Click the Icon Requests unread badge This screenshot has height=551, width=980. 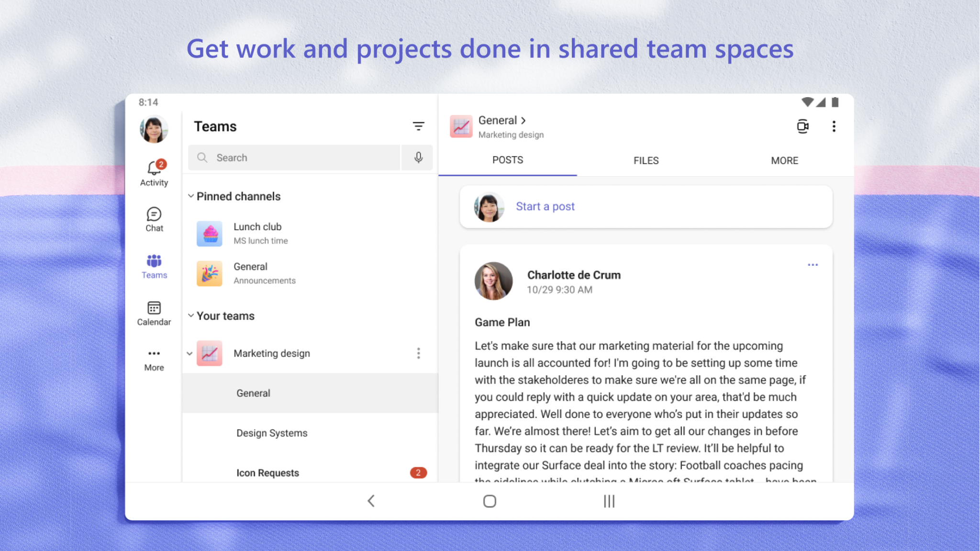point(418,472)
